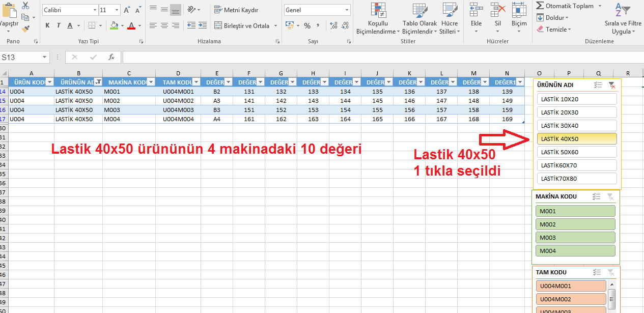Viewport: 644px width, 313px height.
Task: Open Sırala ve Filtre Uygula menu
Action: [x=623, y=19]
